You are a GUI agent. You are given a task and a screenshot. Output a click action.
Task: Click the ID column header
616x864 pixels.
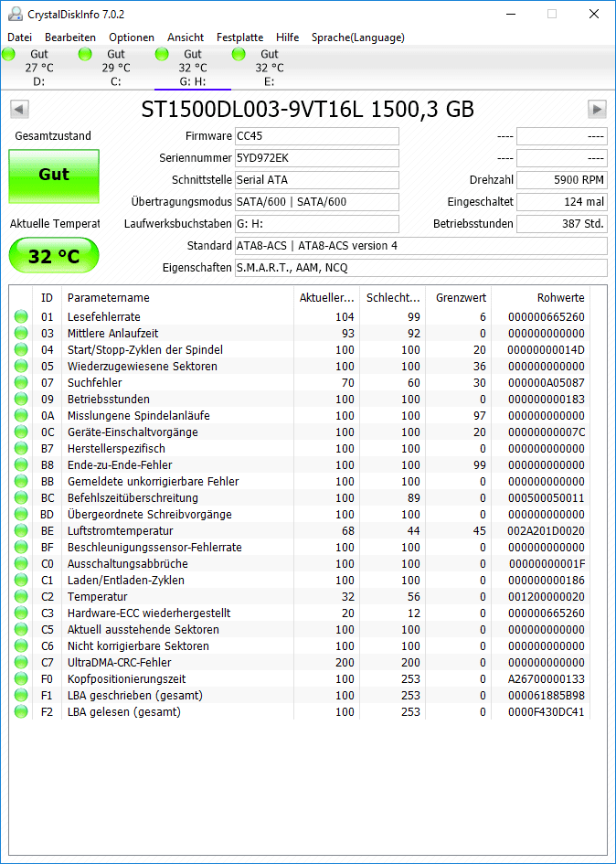coord(47,297)
